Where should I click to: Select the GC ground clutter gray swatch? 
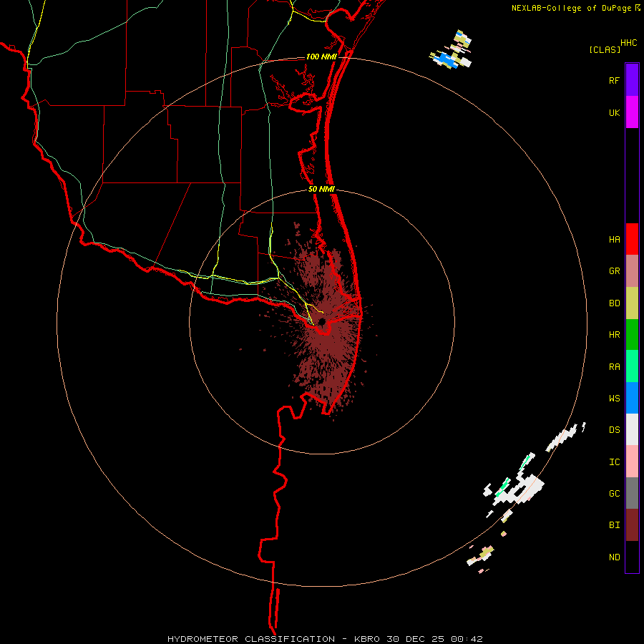click(x=632, y=493)
